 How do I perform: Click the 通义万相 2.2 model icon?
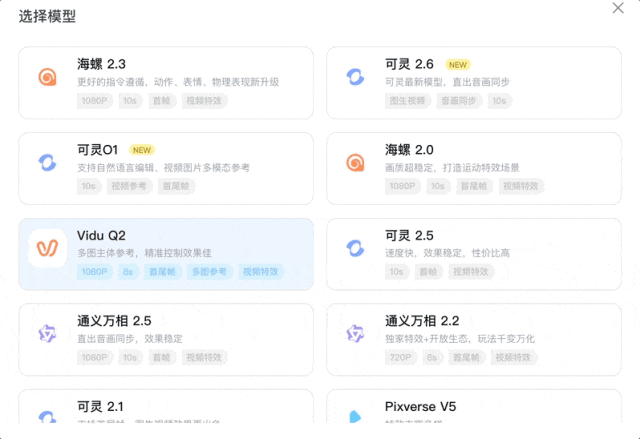355,334
